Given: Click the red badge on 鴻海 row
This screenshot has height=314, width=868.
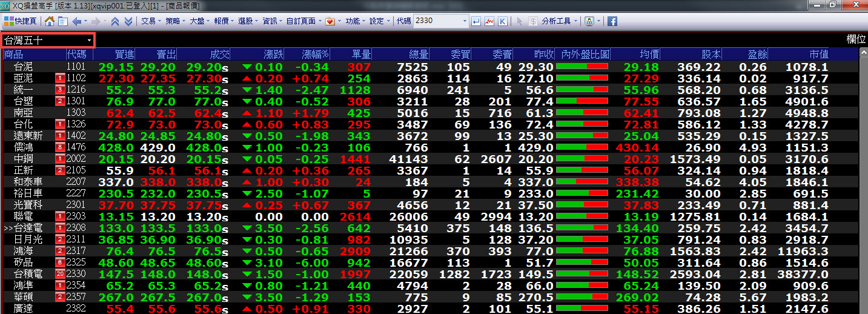Looking at the screenshot, I should [x=60, y=251].
